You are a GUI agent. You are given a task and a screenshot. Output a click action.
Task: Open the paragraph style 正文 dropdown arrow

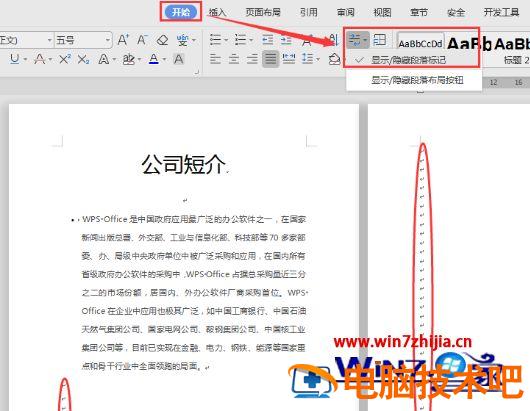coord(50,40)
